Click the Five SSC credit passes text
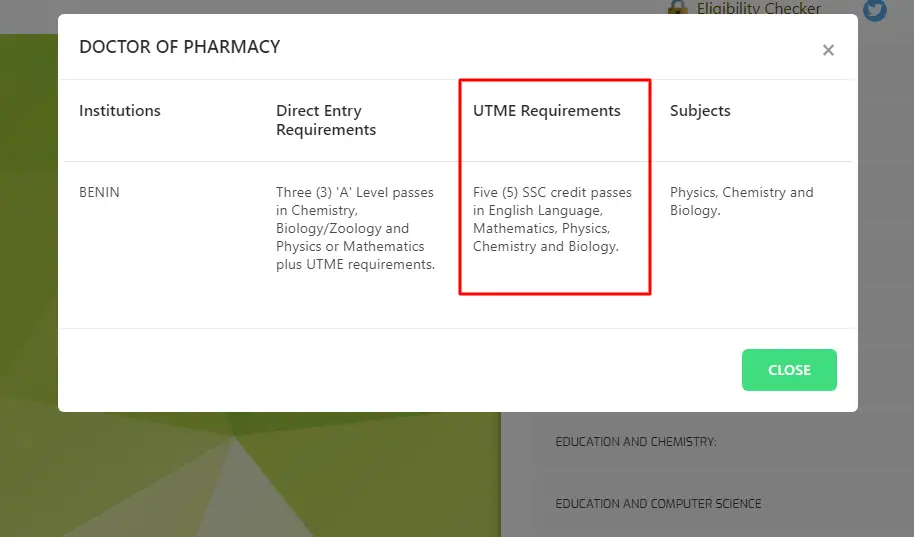Screen dimensions: 914x537 click(x=552, y=219)
